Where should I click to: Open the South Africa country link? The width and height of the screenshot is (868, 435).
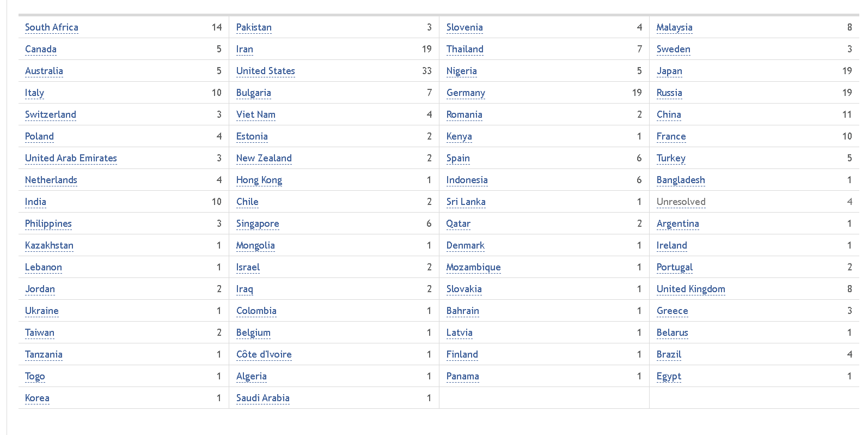click(51, 27)
